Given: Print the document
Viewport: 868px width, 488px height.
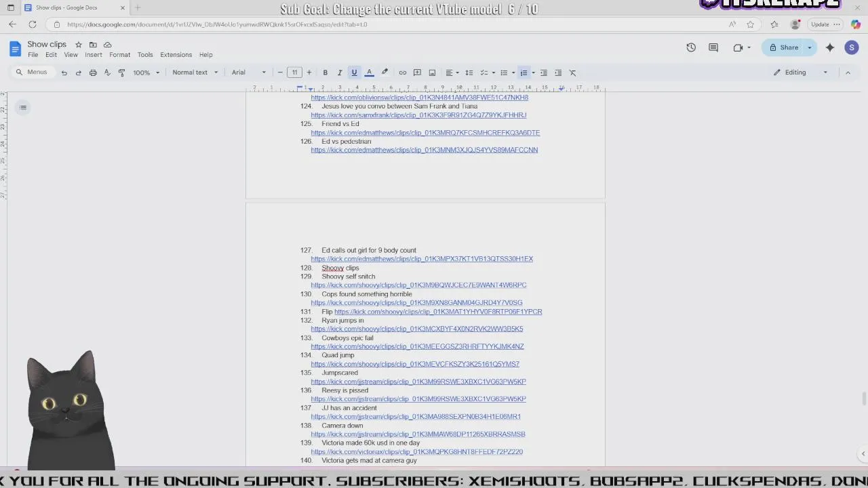Looking at the screenshot, I should point(93,73).
